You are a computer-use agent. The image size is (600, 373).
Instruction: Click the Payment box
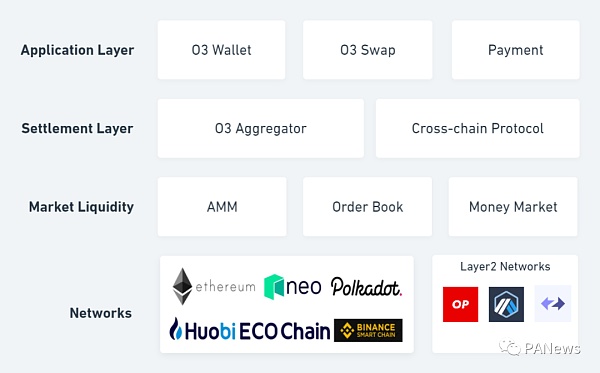pos(515,50)
